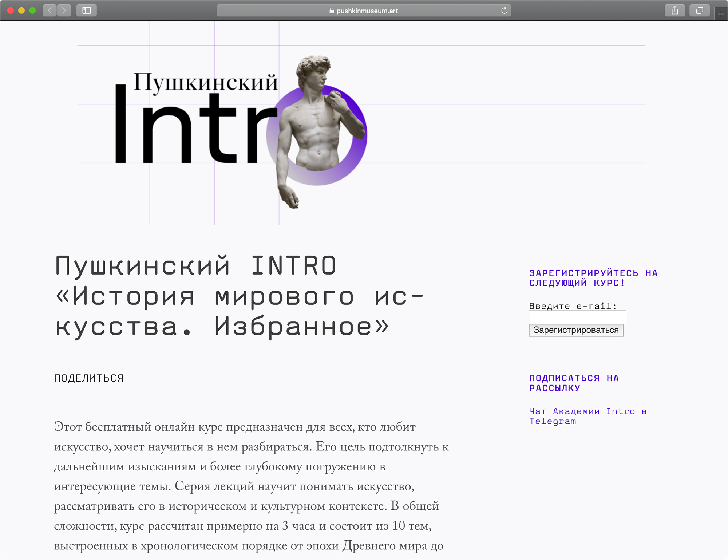The height and width of the screenshot is (560, 728).
Task: Click the Введите e-mail: label
Action: coord(573,306)
